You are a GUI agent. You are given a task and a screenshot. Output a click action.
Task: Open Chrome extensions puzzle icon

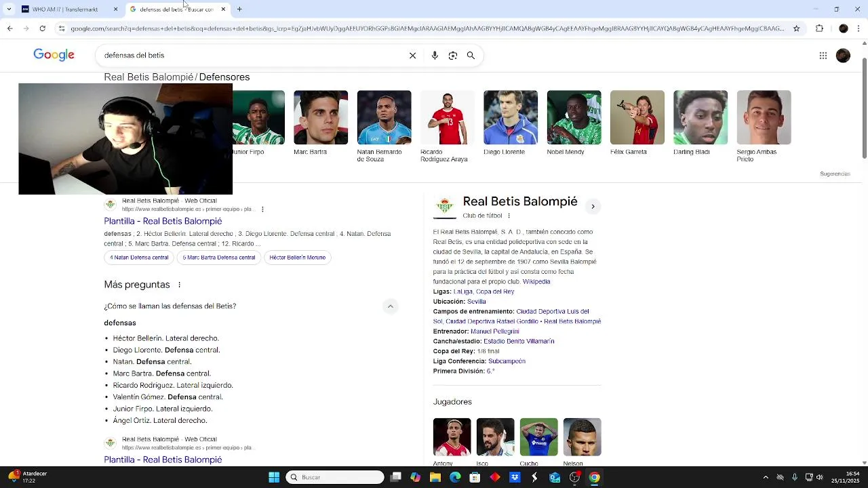click(819, 28)
